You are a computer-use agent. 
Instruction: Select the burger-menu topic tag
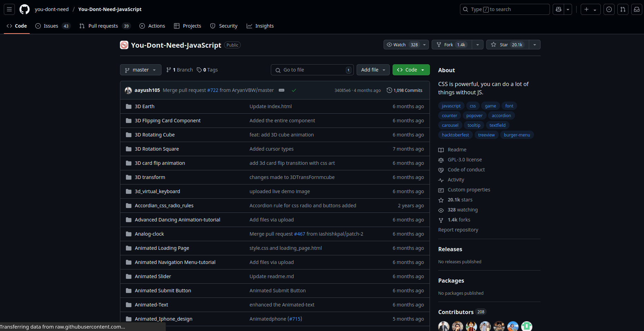[x=517, y=135]
